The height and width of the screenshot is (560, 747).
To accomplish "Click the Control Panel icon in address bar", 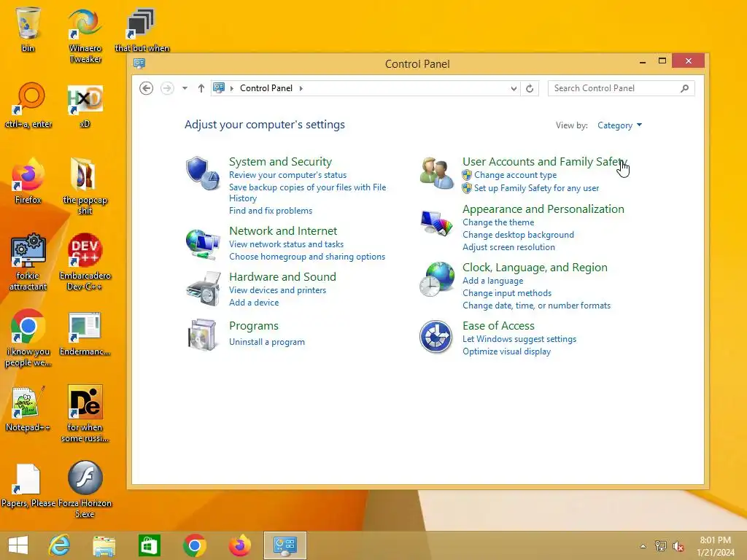I will 219,87.
